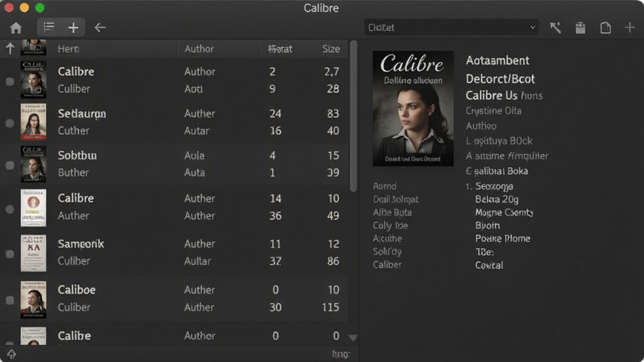The image size is (644, 362).
Task: Click the large Calibre book cover in details panel
Action: click(x=413, y=108)
